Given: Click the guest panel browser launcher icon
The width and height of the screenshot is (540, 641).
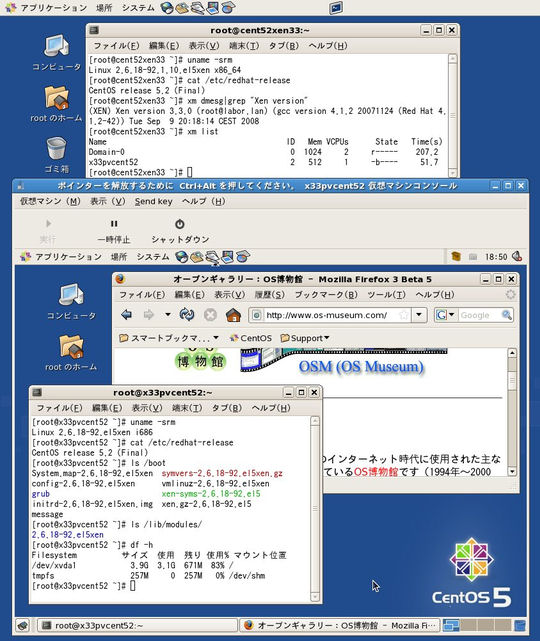Looking at the screenshot, I should coord(181,257).
